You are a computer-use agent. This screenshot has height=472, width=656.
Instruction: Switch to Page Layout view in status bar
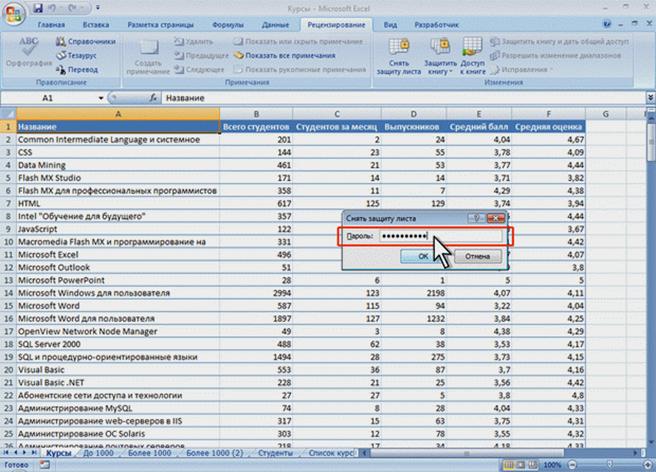[x=521, y=465]
